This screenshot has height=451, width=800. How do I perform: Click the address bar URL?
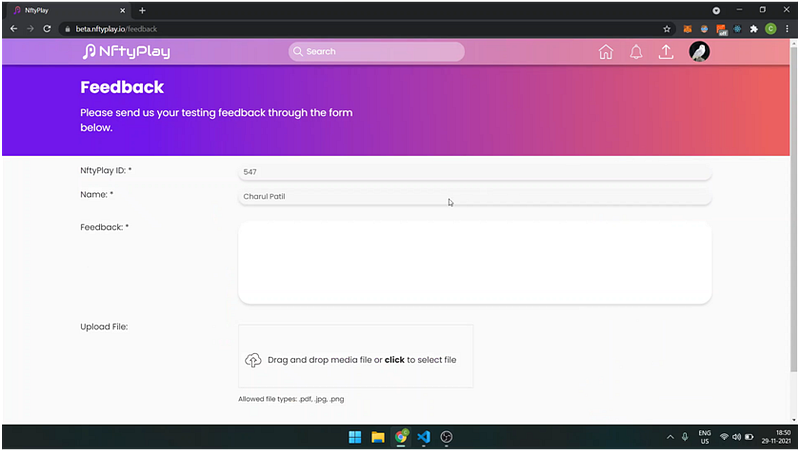[x=116, y=29]
